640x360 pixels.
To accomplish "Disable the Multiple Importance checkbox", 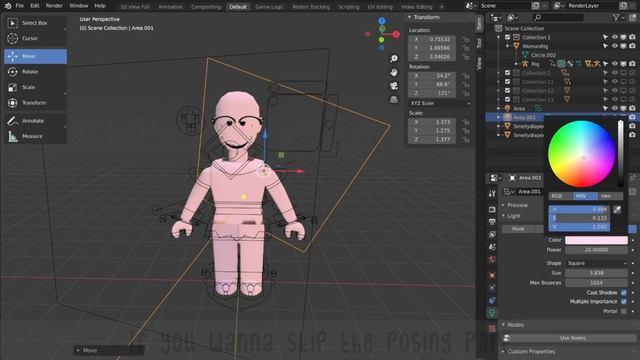I will (624, 302).
